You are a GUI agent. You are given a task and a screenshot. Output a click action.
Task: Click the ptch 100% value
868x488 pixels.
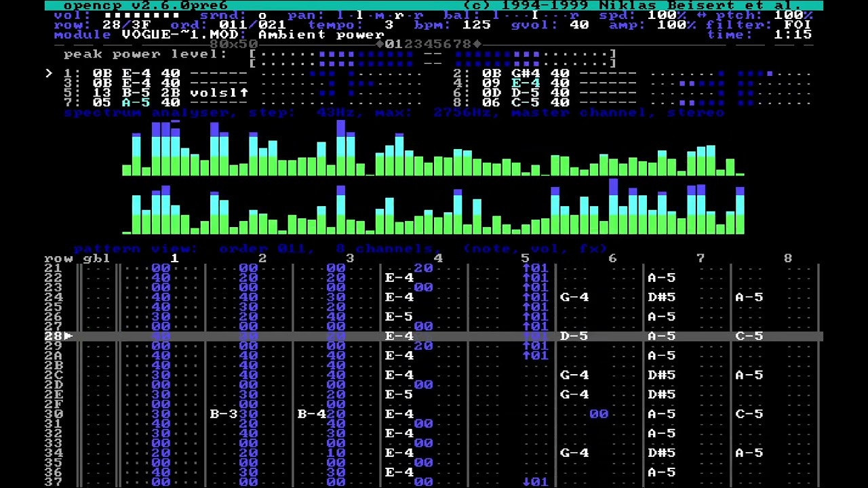[793, 15]
